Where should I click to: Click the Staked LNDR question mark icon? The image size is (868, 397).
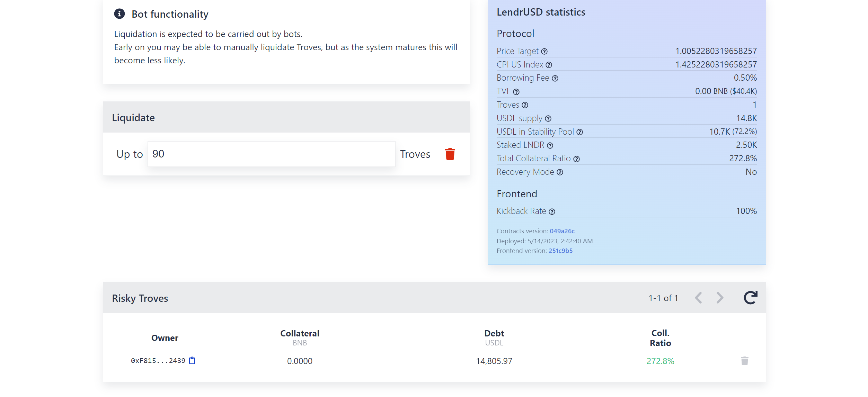coord(550,146)
